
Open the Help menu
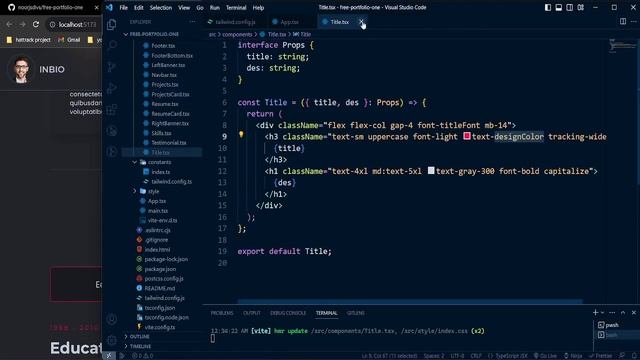pos(258,7)
